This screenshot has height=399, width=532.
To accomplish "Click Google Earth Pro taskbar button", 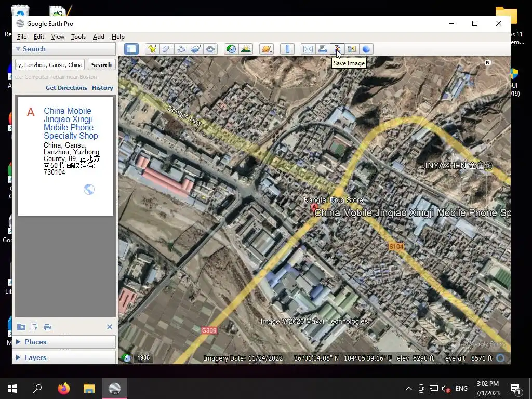I will click(x=115, y=389).
